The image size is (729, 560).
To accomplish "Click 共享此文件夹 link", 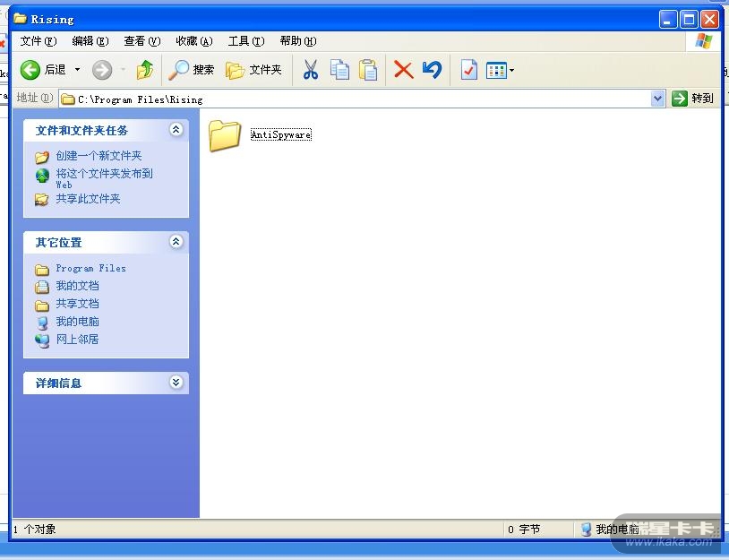I will (88, 199).
